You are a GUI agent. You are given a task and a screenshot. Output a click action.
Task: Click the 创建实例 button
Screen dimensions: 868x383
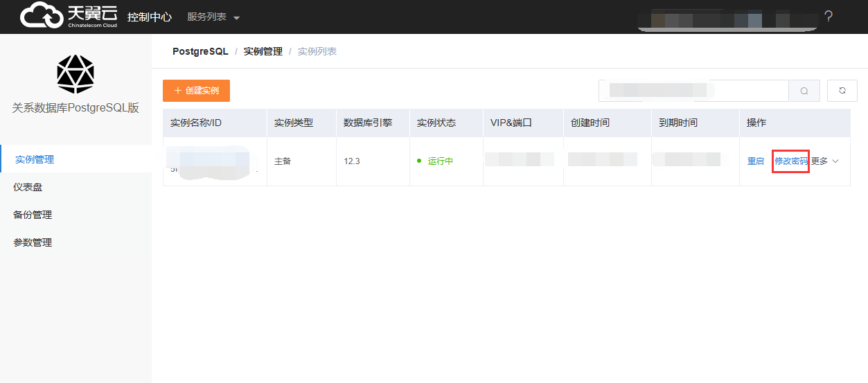(196, 91)
